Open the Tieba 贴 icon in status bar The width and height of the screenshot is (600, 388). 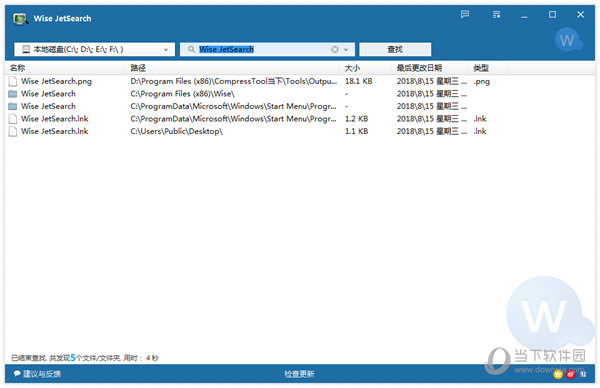point(583,374)
